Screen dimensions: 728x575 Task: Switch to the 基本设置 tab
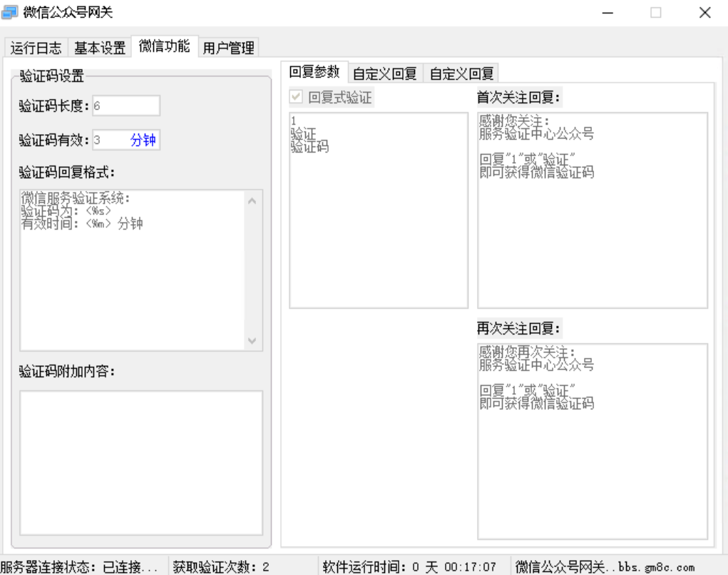click(100, 48)
